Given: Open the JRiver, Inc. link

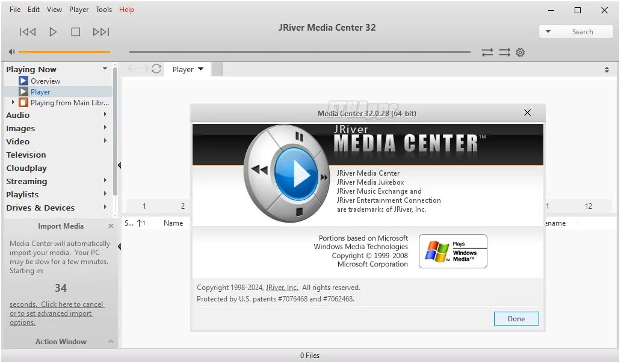Looking at the screenshot, I should tap(282, 288).
